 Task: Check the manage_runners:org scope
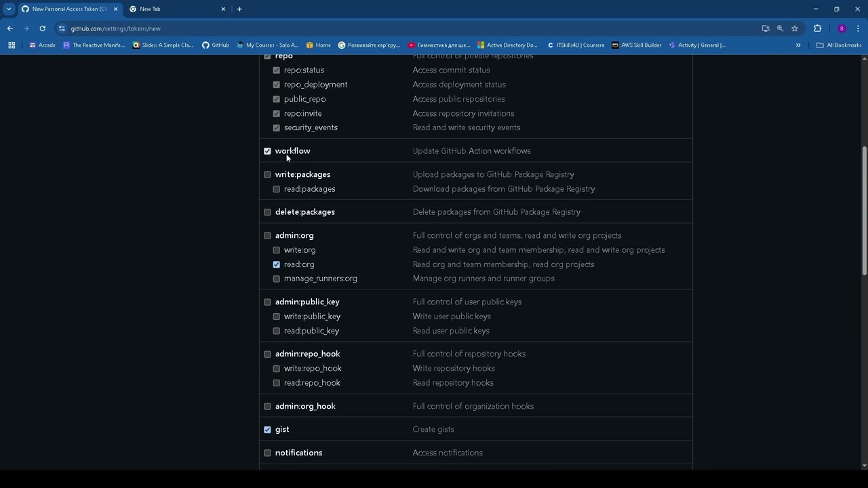click(276, 279)
